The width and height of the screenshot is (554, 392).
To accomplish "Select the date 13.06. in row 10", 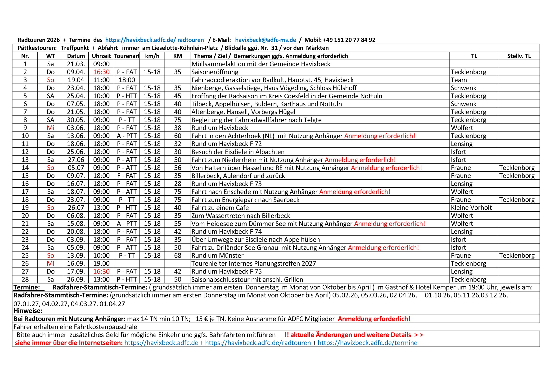I will (x=76, y=136).
